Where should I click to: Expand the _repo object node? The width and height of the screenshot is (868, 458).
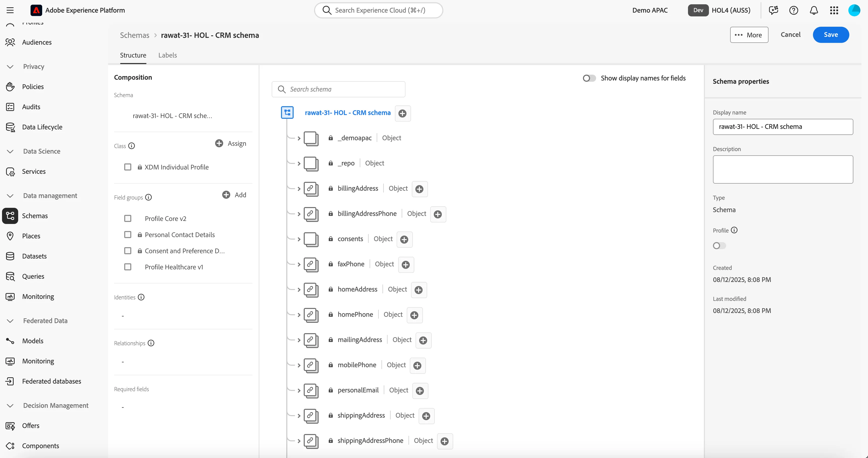point(299,163)
